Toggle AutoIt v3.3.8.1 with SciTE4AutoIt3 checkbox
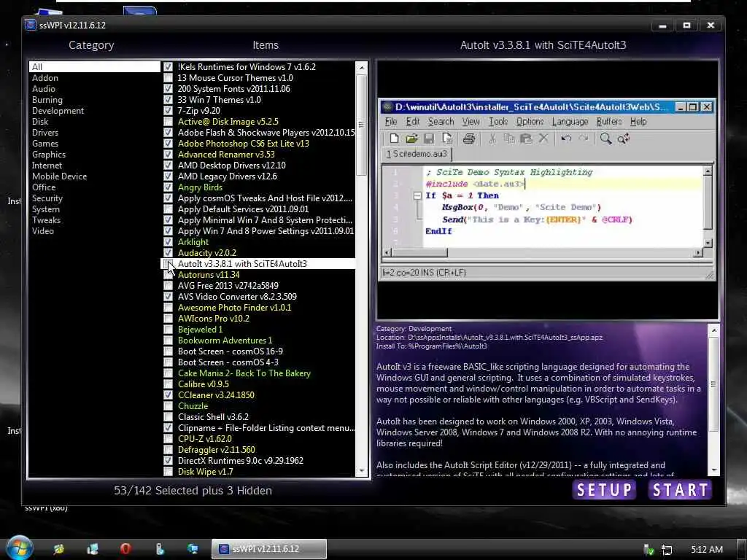The height and width of the screenshot is (560, 747). pos(169,263)
